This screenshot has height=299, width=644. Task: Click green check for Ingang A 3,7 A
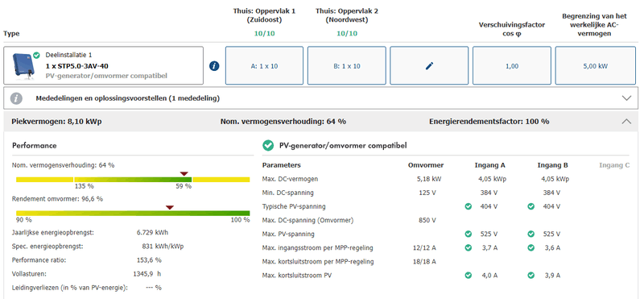point(469,247)
